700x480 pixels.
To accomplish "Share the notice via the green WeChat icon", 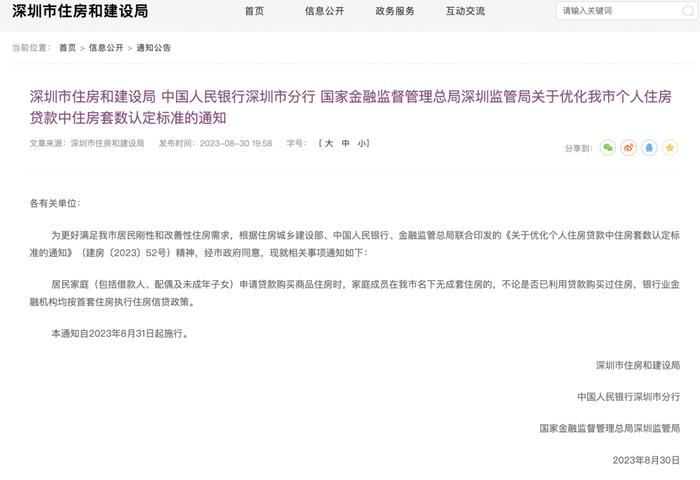I will 608,148.
